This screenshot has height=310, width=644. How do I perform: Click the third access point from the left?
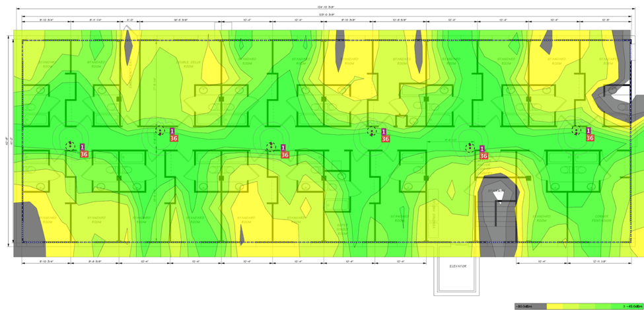pos(270,147)
